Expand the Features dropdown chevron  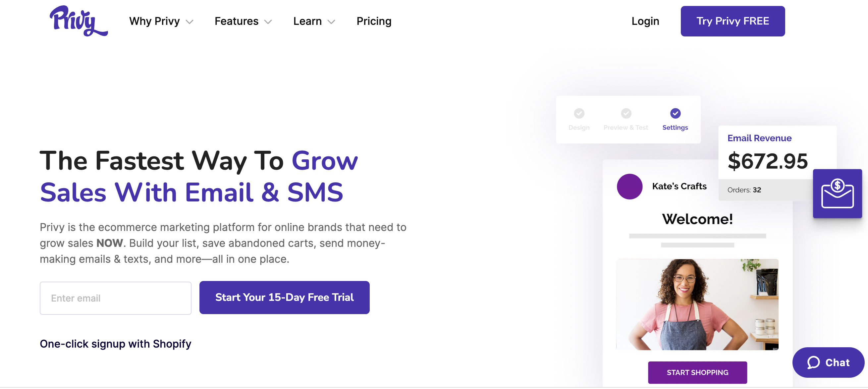(268, 22)
